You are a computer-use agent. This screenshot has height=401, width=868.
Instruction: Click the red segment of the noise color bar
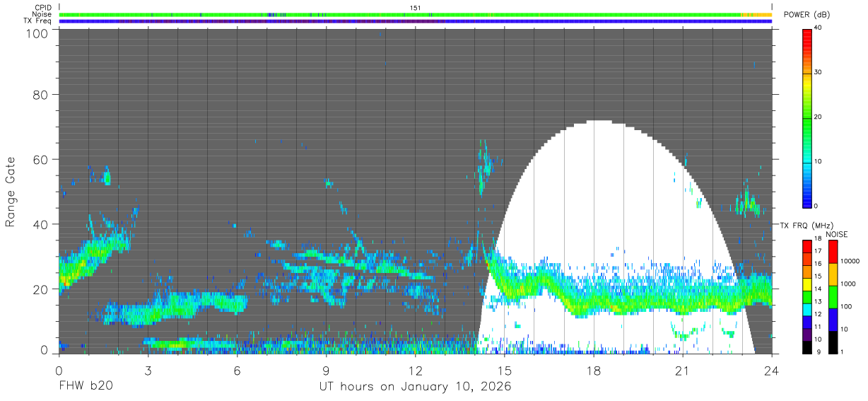833,252
